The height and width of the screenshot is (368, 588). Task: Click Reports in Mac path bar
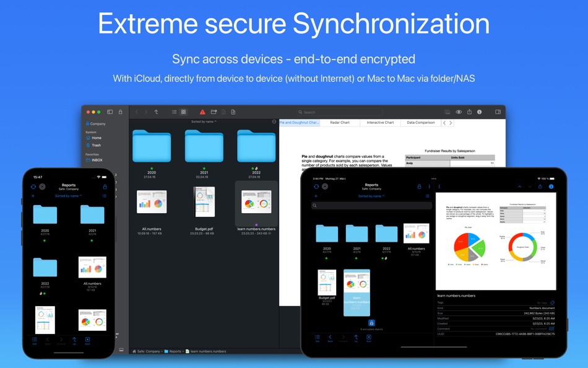click(173, 351)
